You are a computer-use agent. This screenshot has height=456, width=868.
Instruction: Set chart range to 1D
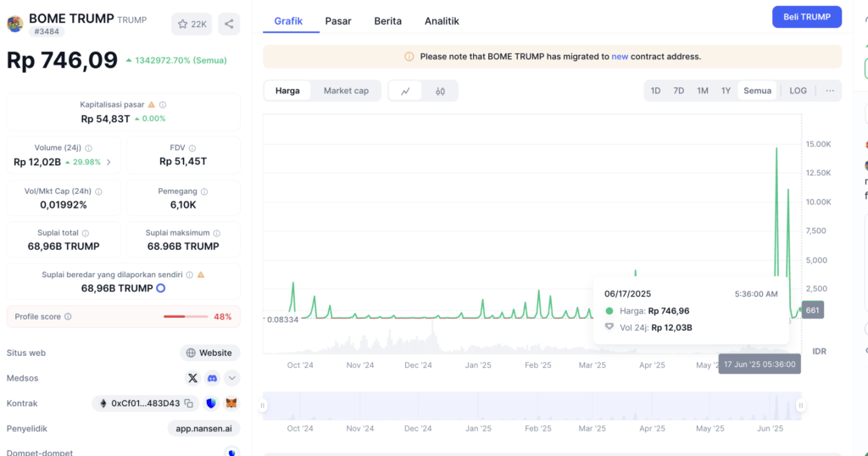coord(655,91)
